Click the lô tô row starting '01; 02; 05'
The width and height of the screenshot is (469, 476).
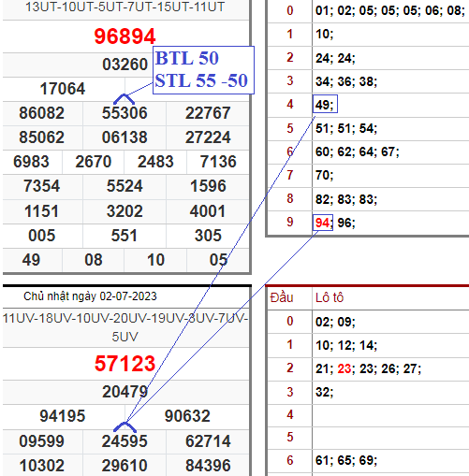[390, 10]
